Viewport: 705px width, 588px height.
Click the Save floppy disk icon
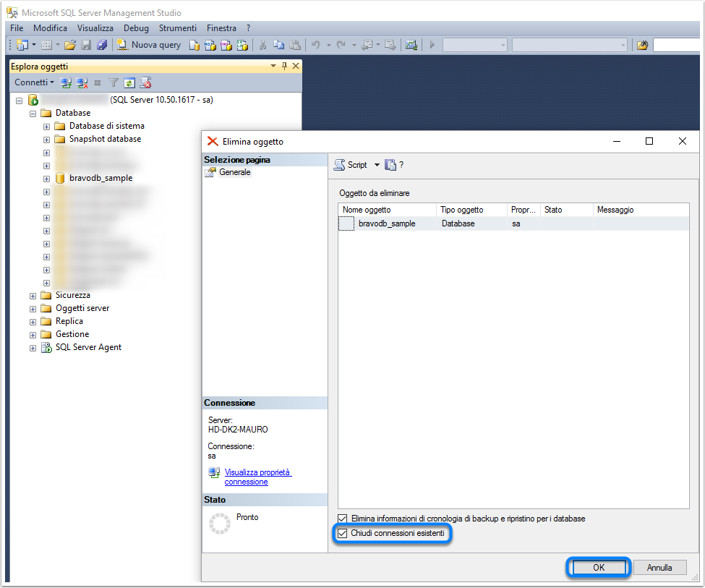coord(86,45)
